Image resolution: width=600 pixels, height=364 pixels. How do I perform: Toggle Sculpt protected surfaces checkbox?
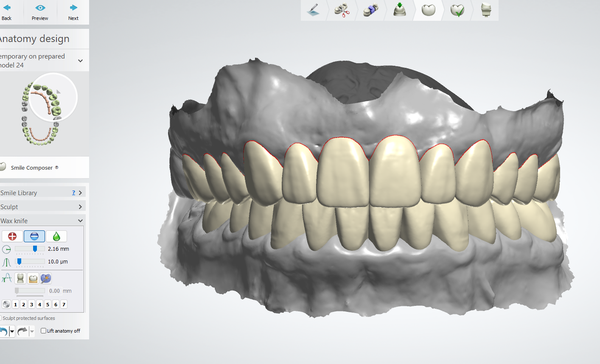pos(1,318)
